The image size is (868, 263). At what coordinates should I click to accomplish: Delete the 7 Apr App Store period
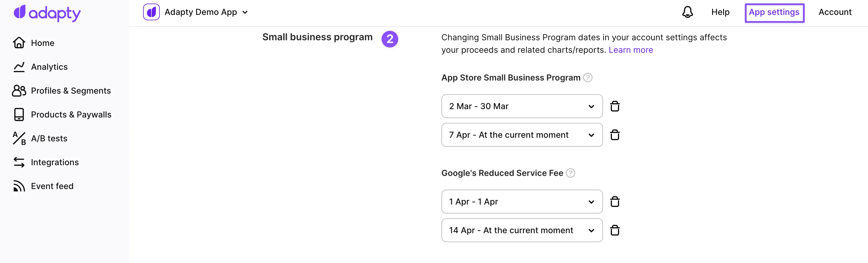[x=615, y=135]
